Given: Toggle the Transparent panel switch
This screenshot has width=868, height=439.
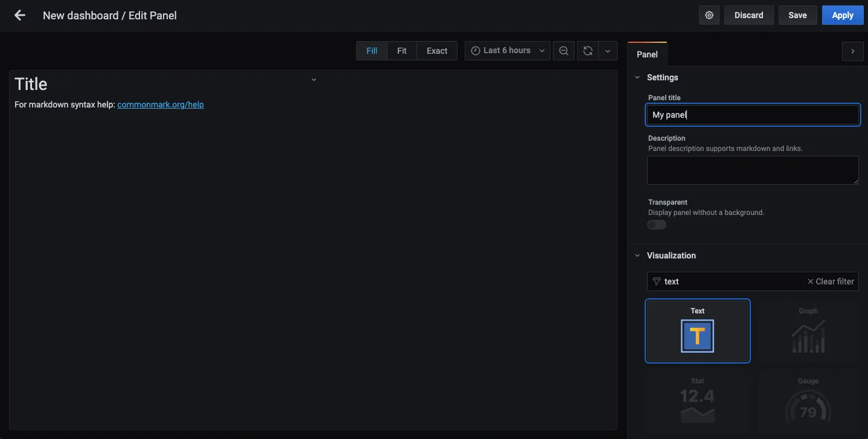Looking at the screenshot, I should pos(657,225).
